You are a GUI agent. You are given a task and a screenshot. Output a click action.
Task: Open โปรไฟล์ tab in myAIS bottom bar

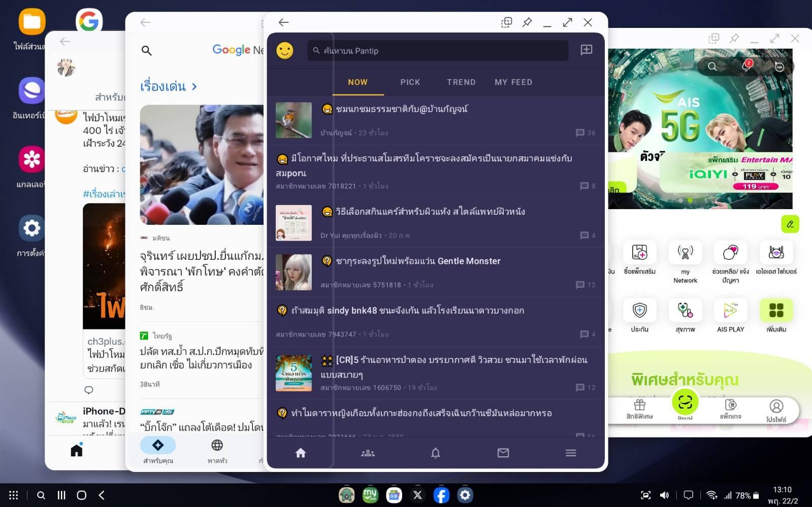click(776, 411)
